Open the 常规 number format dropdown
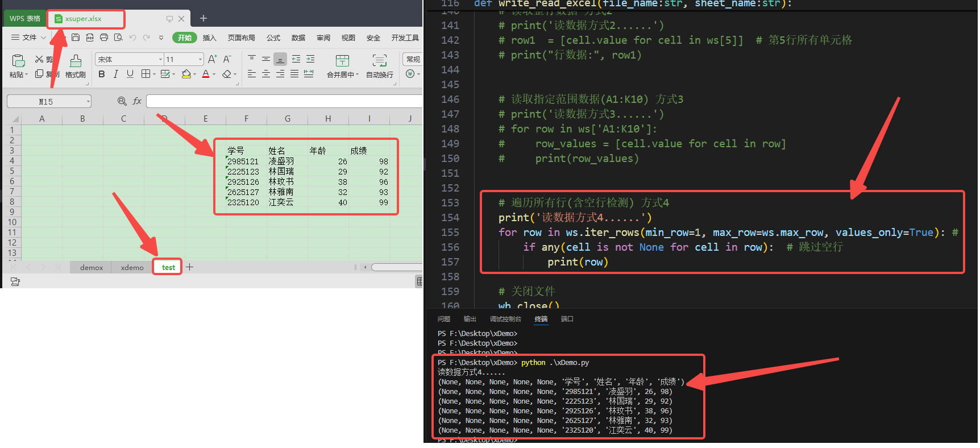 (412, 59)
